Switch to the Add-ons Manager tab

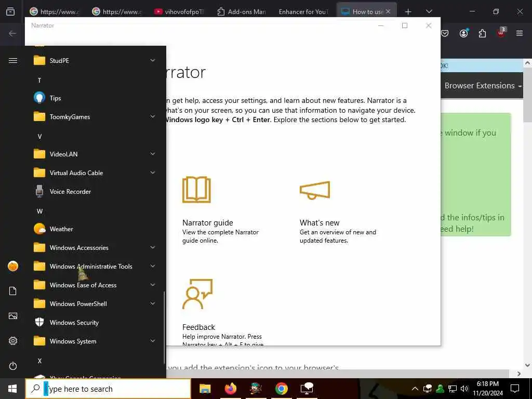point(241,11)
